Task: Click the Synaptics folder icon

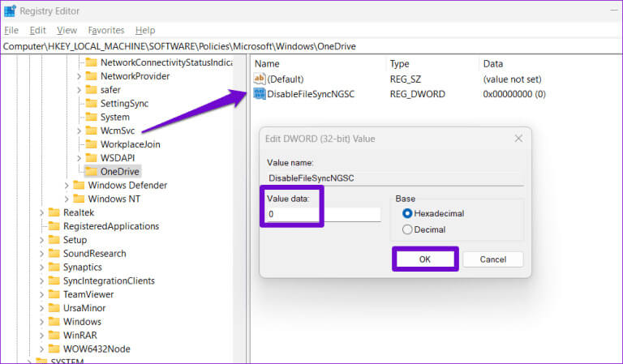Action: click(x=54, y=267)
